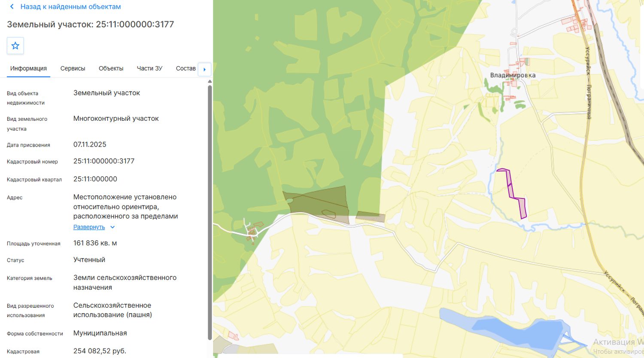Viewport: 644px width, 358px height.
Task: Click the status value Учтенный
Action: point(89,260)
